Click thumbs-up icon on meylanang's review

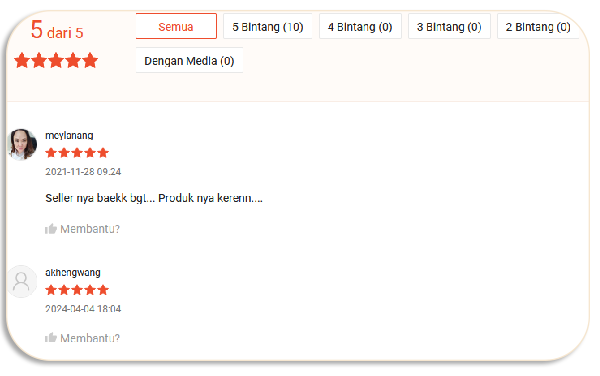(51, 229)
